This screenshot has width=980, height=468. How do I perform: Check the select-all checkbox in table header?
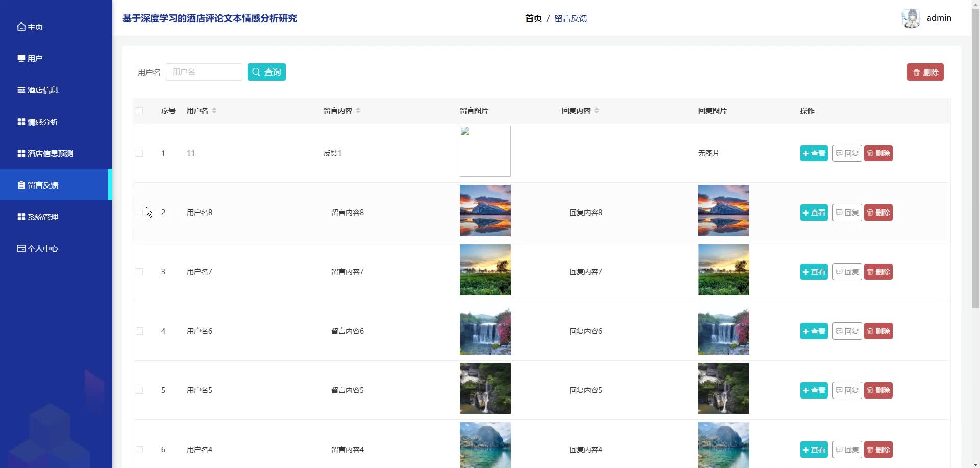coord(140,111)
